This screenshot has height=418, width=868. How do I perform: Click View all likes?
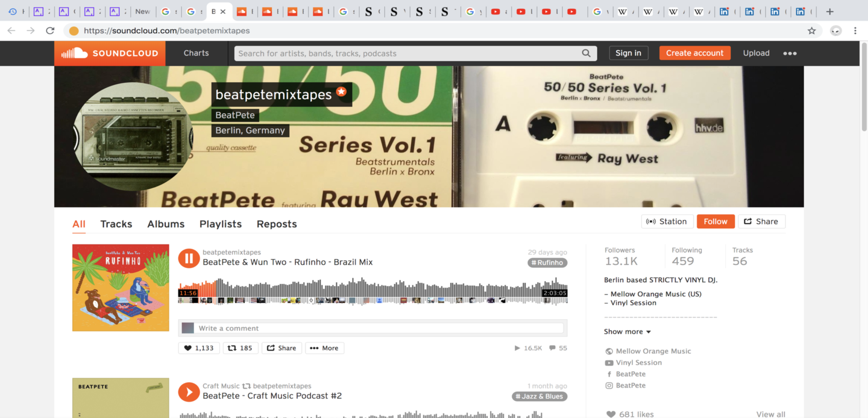[770, 414]
